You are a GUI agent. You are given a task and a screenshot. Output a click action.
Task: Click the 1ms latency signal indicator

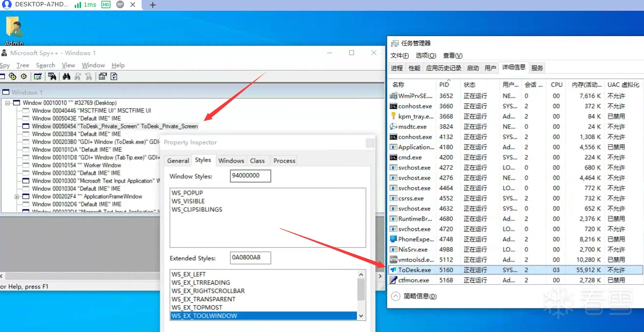click(85, 4)
